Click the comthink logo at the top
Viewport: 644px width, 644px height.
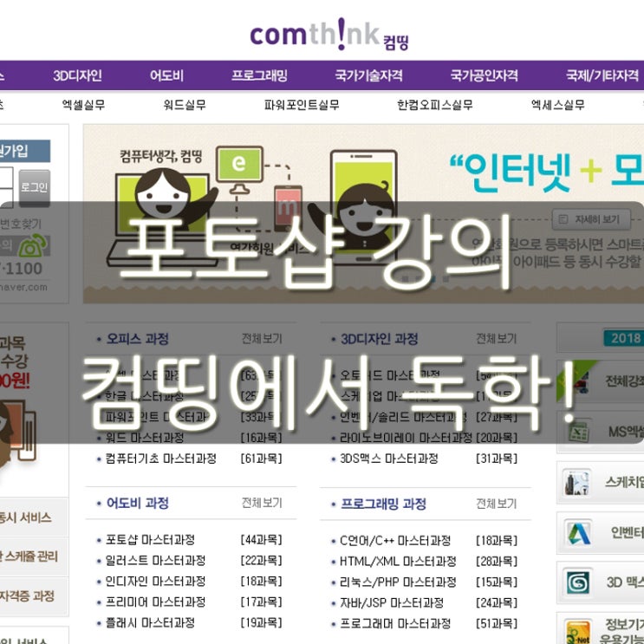329,35
